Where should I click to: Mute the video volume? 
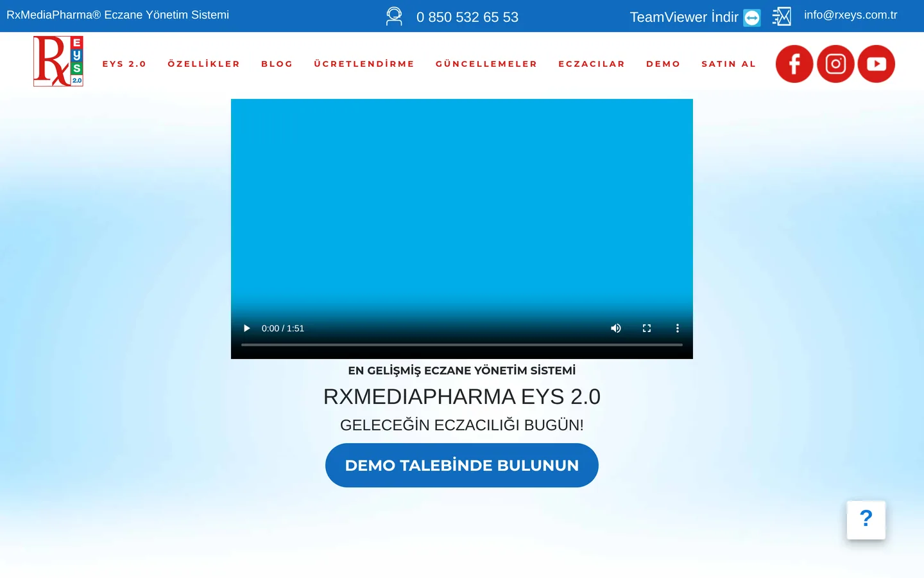tap(616, 328)
